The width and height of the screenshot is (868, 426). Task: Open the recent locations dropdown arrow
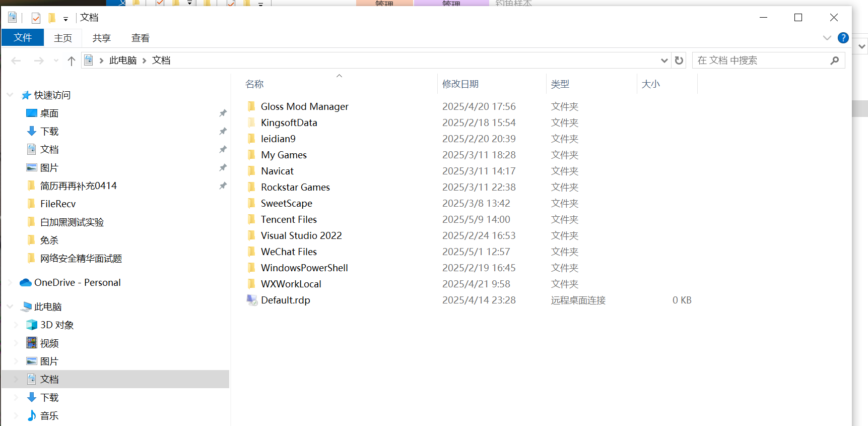[x=56, y=61]
